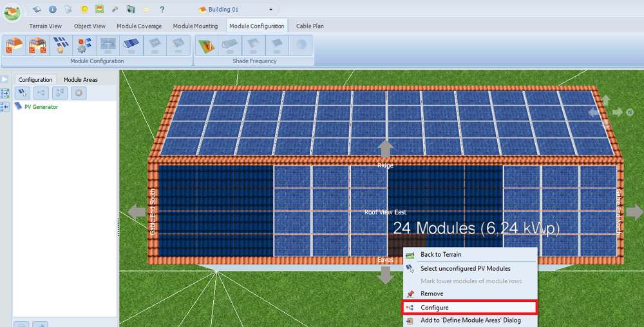
Task: Click the blue info icon in quick toolbar
Action: pos(52,10)
